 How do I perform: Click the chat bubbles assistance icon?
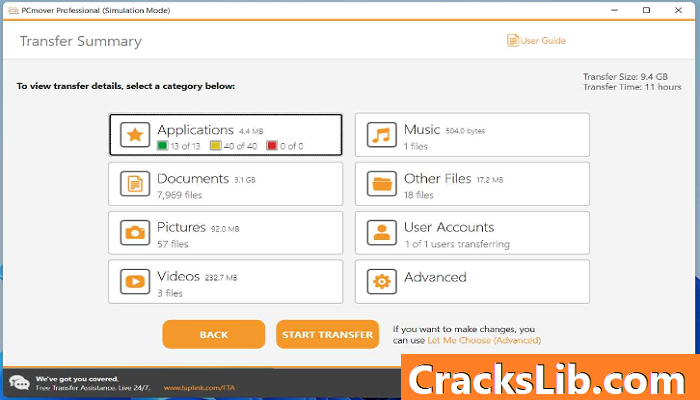pos(19,383)
